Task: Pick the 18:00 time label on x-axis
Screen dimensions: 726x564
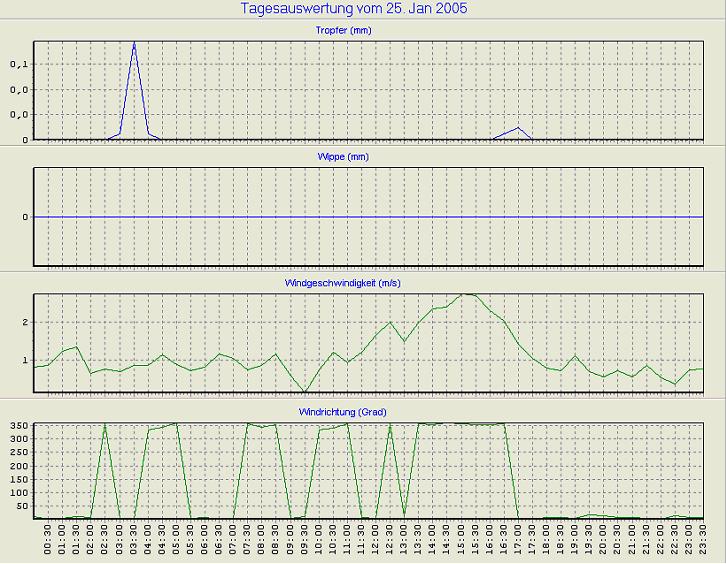Action: (x=547, y=542)
